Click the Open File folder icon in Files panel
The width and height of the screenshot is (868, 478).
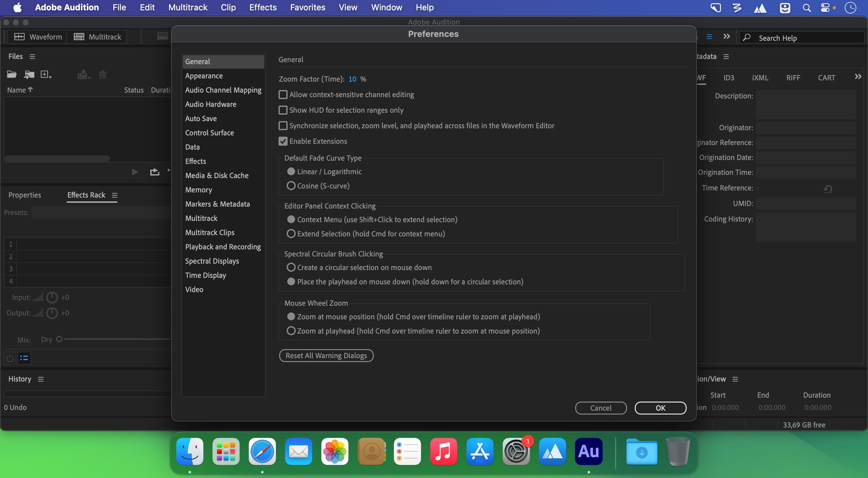click(x=12, y=74)
